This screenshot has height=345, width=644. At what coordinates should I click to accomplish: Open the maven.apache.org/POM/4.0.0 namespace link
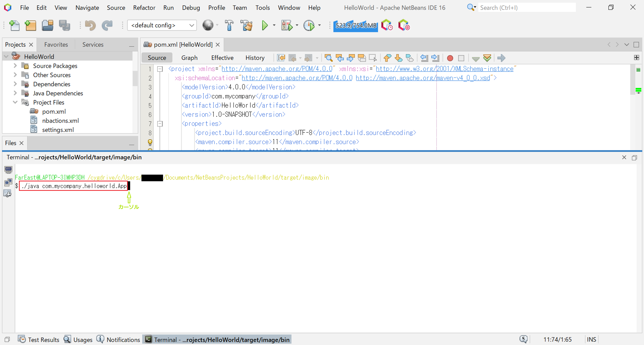pos(277,69)
